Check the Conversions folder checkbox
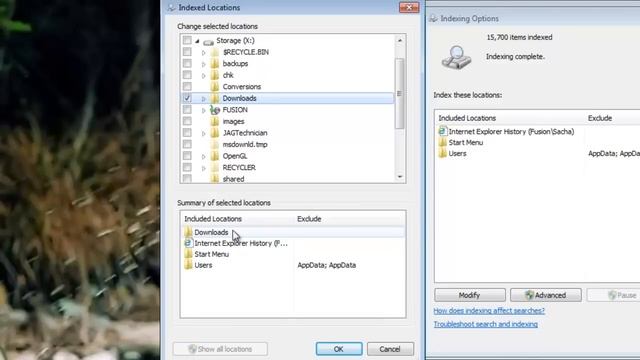 click(187, 87)
